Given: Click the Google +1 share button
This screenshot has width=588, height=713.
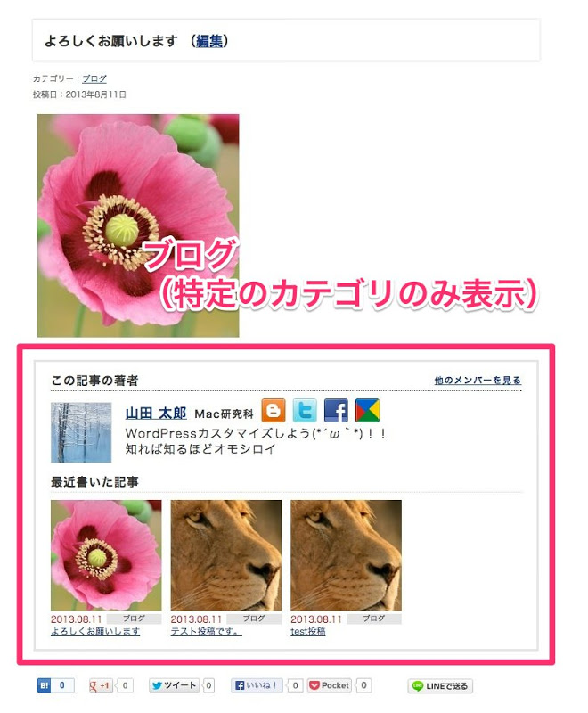Looking at the screenshot, I should pos(100,685).
